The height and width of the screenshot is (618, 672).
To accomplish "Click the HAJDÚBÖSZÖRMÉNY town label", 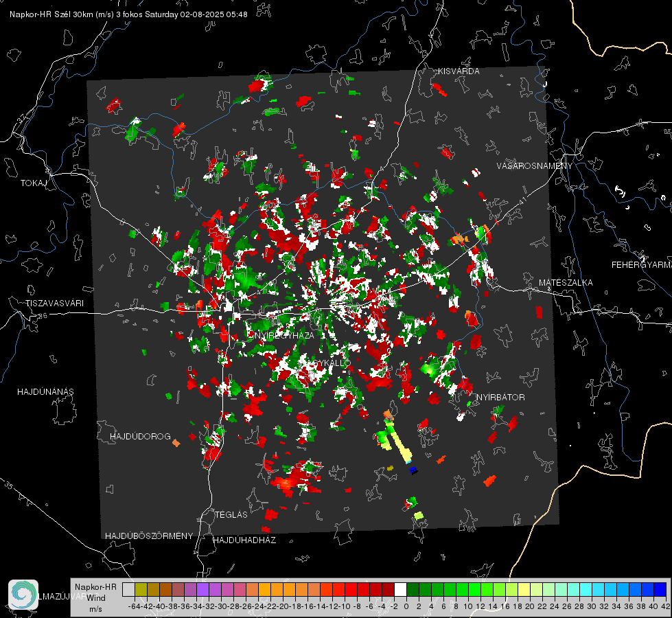I will 149,536.
